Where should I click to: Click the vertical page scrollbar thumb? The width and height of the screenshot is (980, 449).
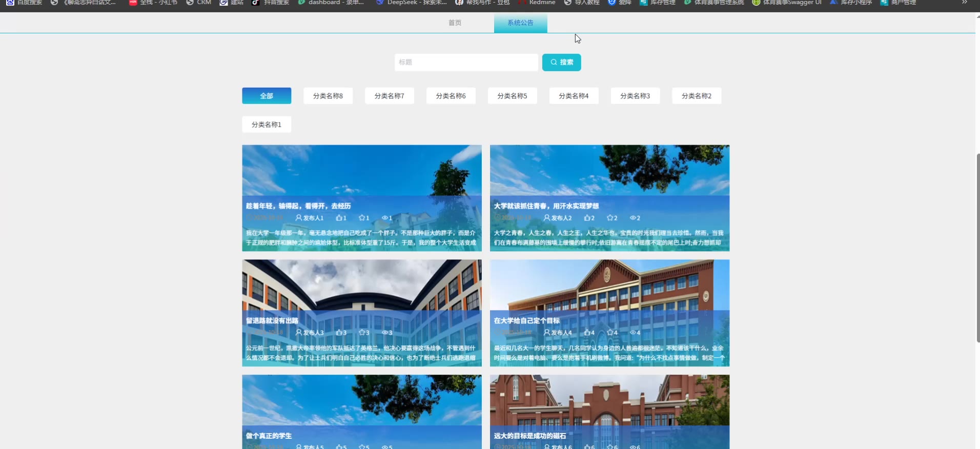pyautogui.click(x=978, y=248)
